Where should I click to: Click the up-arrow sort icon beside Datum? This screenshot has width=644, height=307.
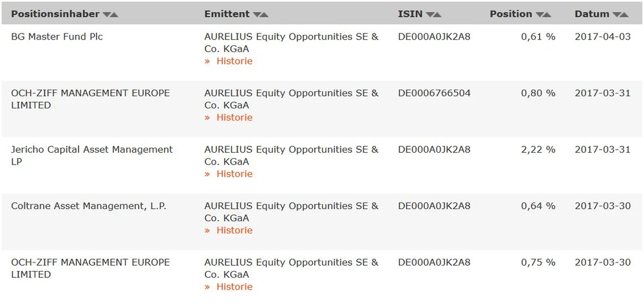pos(624,14)
